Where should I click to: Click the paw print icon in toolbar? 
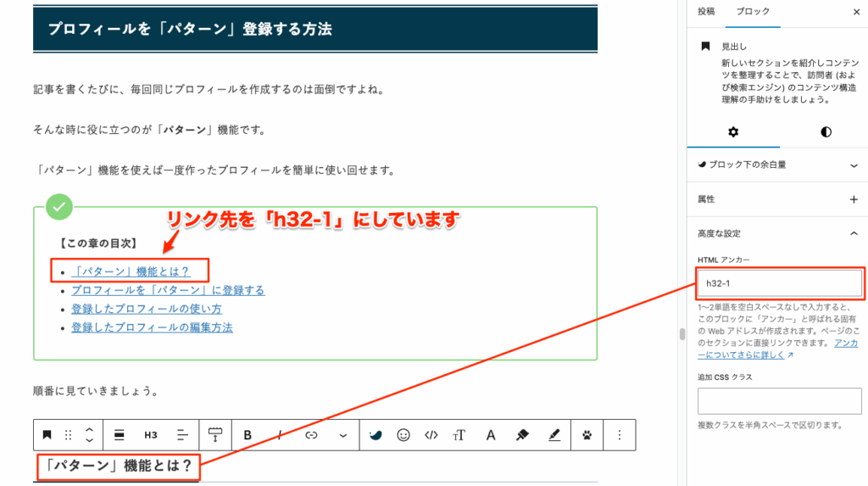pos(587,435)
